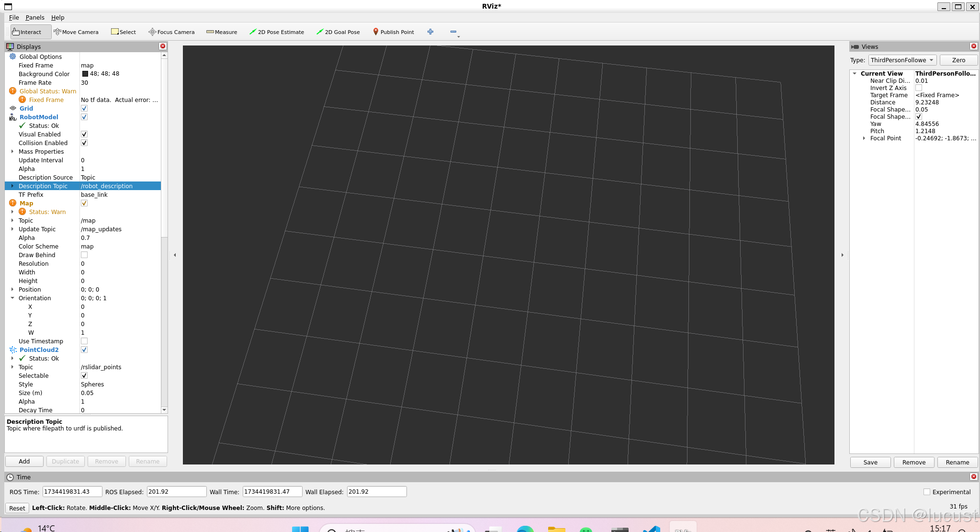Select the 2D Goal Pose tool
Screen dimensions: 980x532
click(338, 32)
